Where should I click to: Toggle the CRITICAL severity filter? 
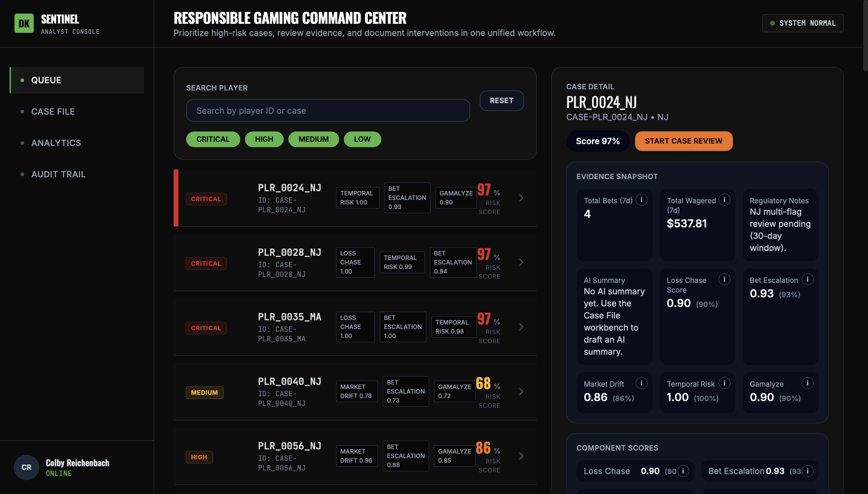pyautogui.click(x=213, y=139)
